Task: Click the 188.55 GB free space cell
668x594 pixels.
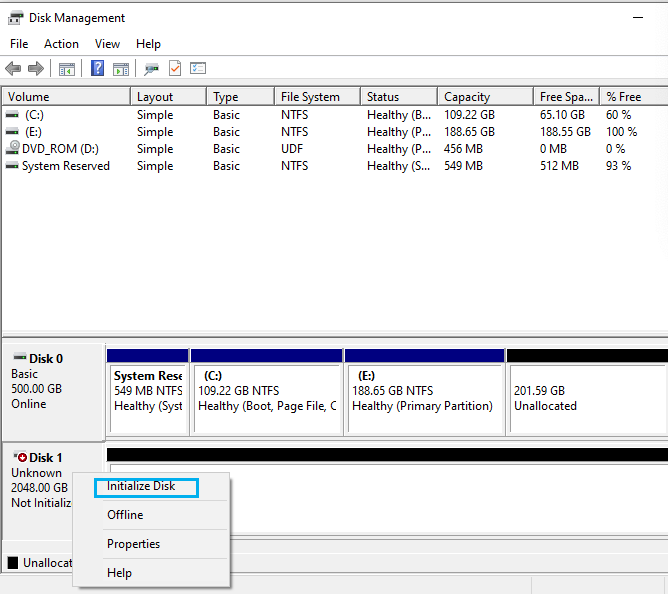Action: [x=565, y=132]
